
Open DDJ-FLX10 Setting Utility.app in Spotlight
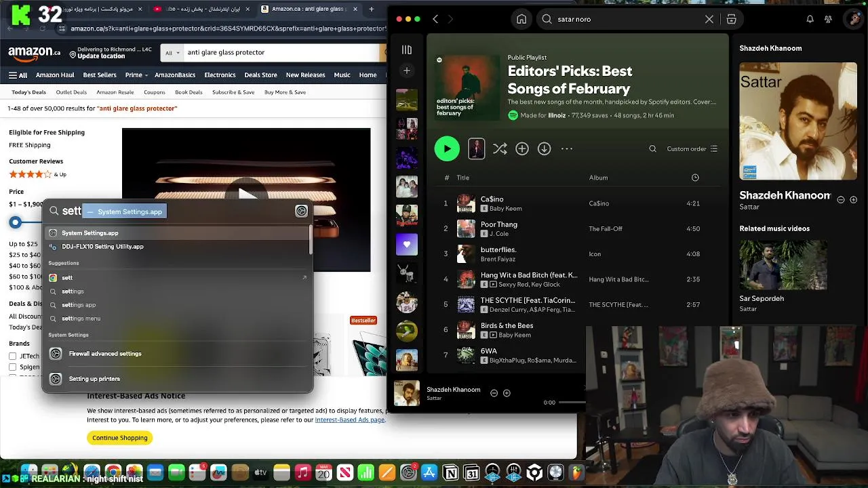[178, 247]
